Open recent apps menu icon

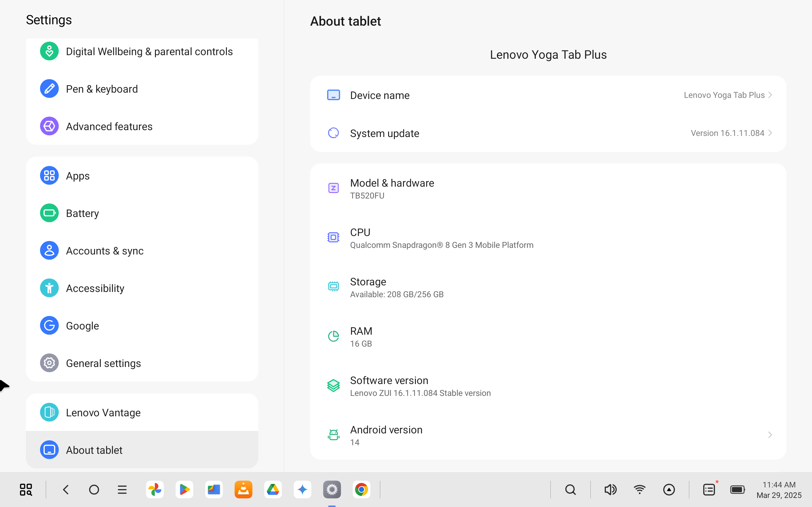click(x=122, y=490)
